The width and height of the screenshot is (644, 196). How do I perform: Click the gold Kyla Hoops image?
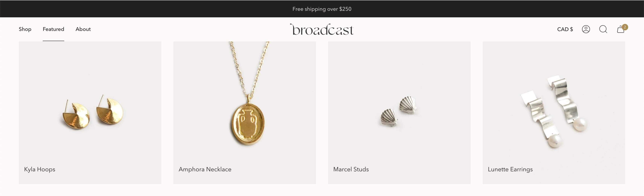(92, 112)
